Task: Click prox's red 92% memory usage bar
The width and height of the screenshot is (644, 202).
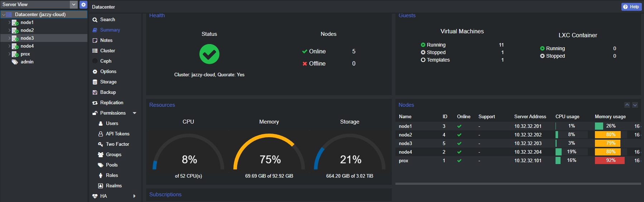Action: [x=610, y=160]
